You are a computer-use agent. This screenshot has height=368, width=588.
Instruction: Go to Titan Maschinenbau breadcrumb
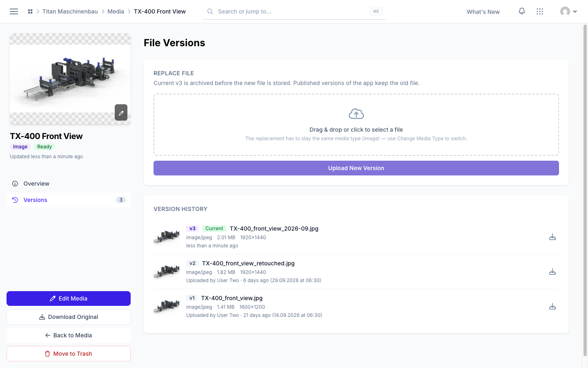(x=70, y=11)
